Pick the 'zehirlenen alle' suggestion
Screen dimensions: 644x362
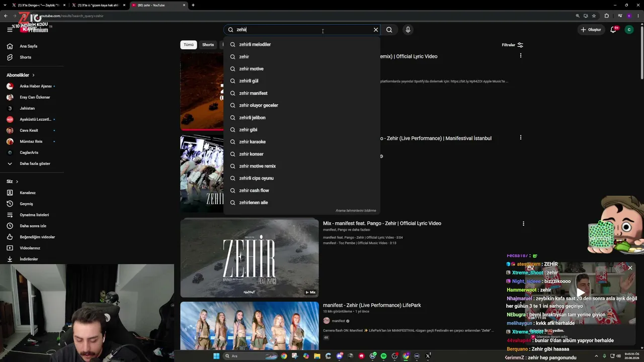tap(302, 203)
